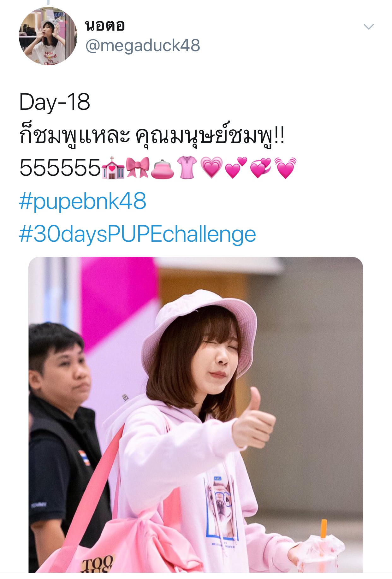Open the attached photo of girl in pink hat
Viewport: 392px width, 579px height.
(196, 415)
